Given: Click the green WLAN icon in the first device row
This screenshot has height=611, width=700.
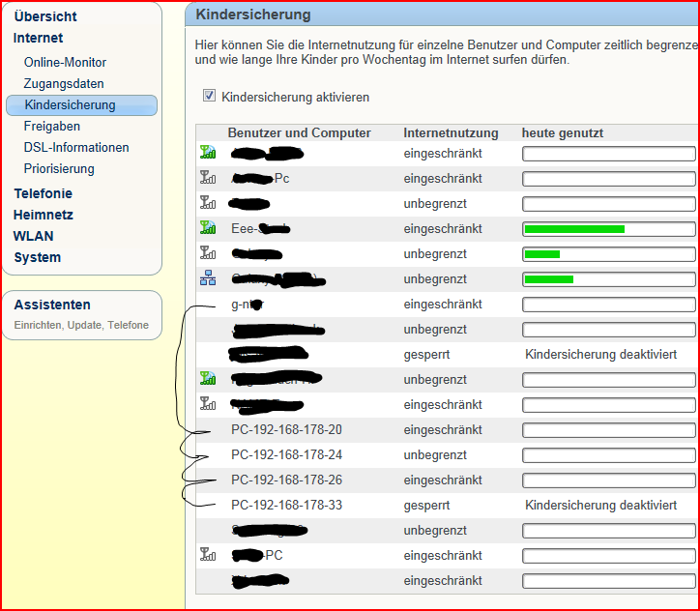Looking at the screenshot, I should [208, 153].
